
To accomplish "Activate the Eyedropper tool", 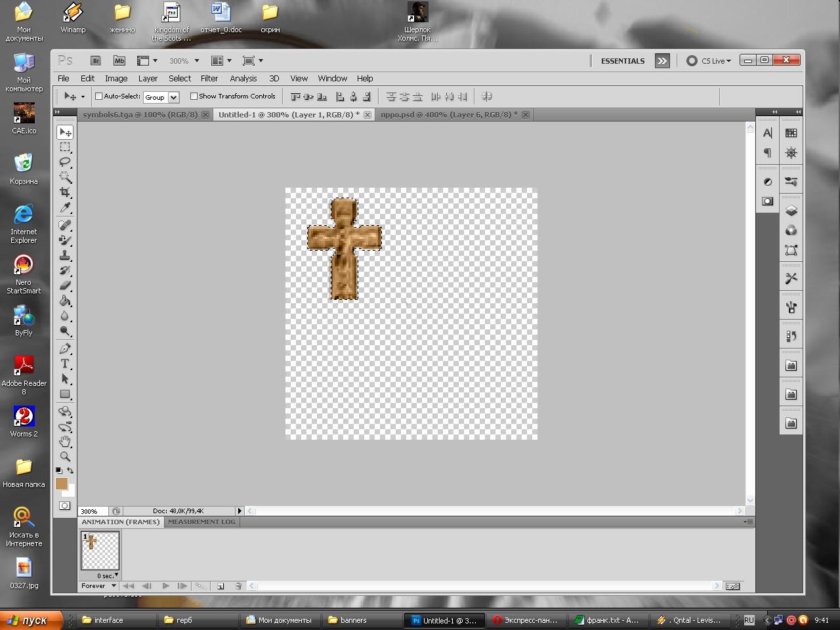I will pos(65,208).
